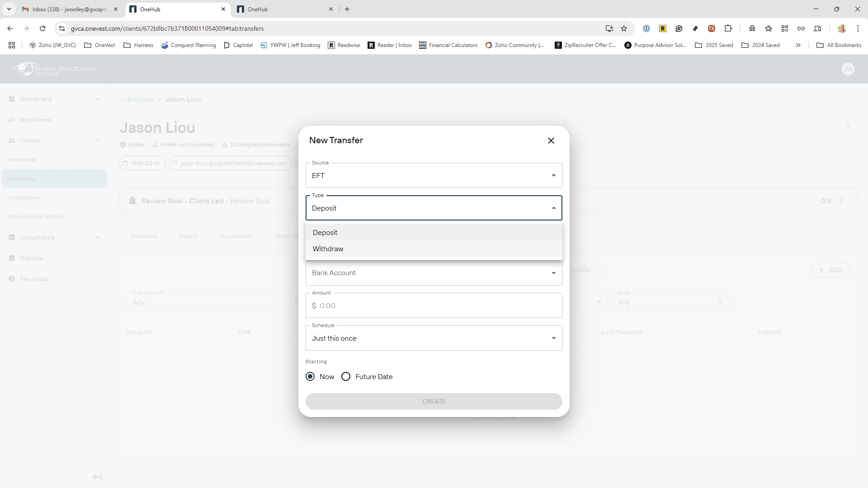Show more bookmarks chevron
868x488 pixels.
coord(798,45)
